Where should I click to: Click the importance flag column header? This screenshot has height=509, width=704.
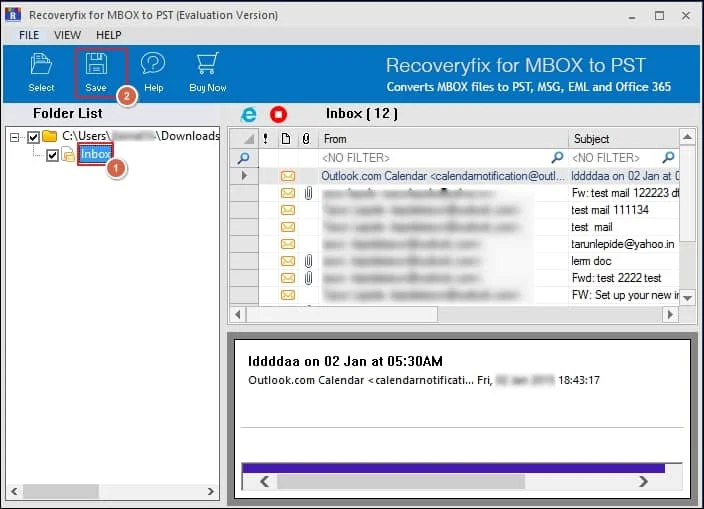point(266,139)
